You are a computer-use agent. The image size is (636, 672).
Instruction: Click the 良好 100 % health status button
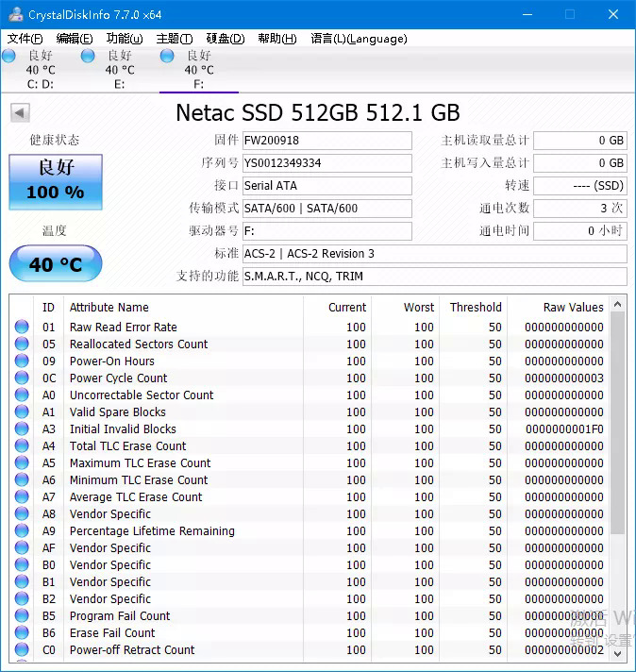click(x=56, y=181)
